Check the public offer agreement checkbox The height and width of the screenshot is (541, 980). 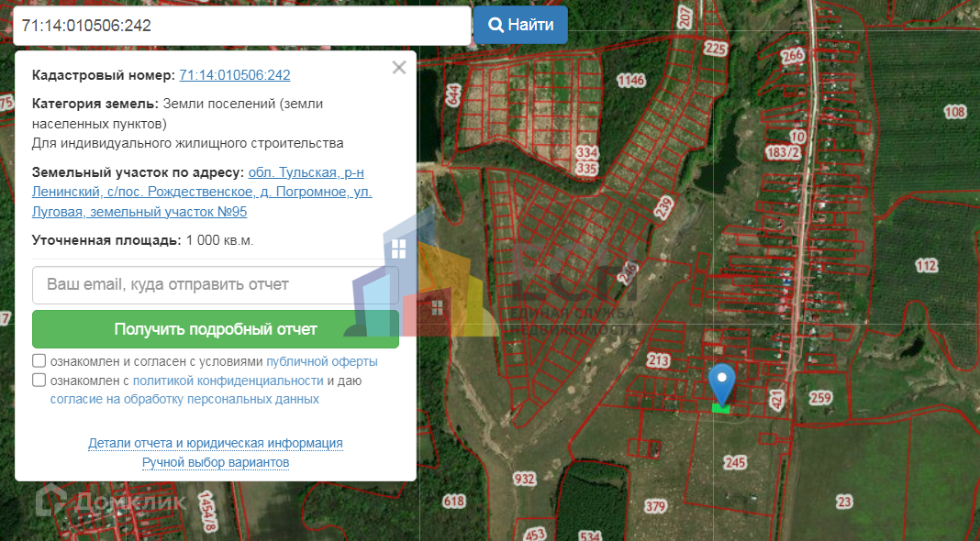39,361
